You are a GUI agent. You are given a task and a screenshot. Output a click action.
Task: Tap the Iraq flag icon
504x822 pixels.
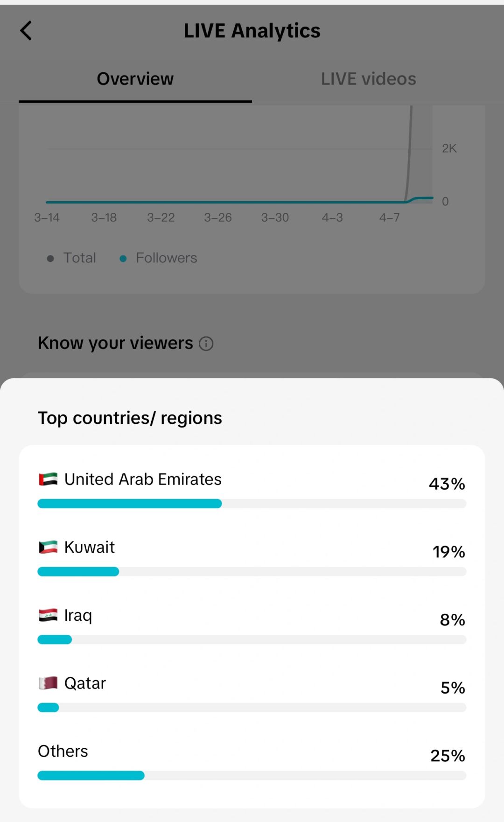[x=48, y=615]
